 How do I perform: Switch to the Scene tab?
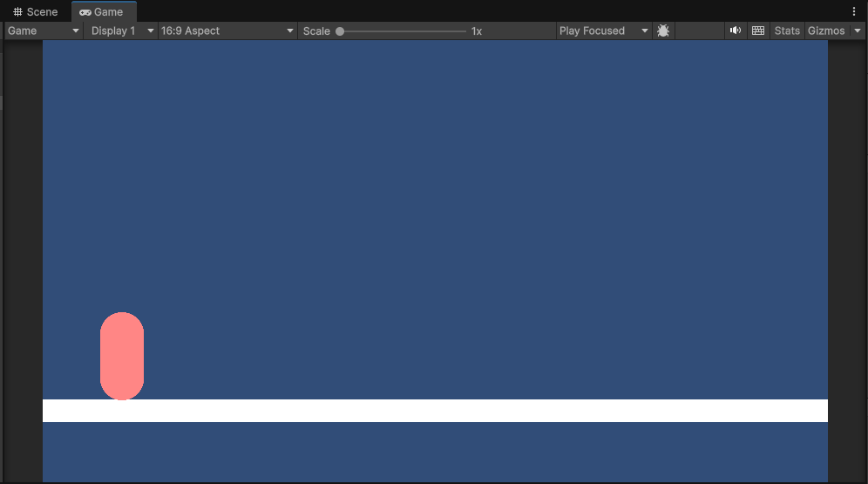tap(36, 12)
